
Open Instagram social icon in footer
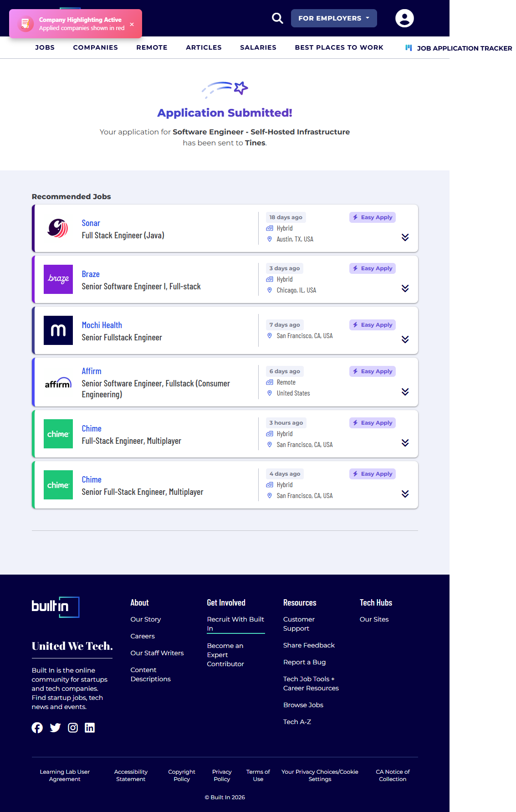point(73,728)
